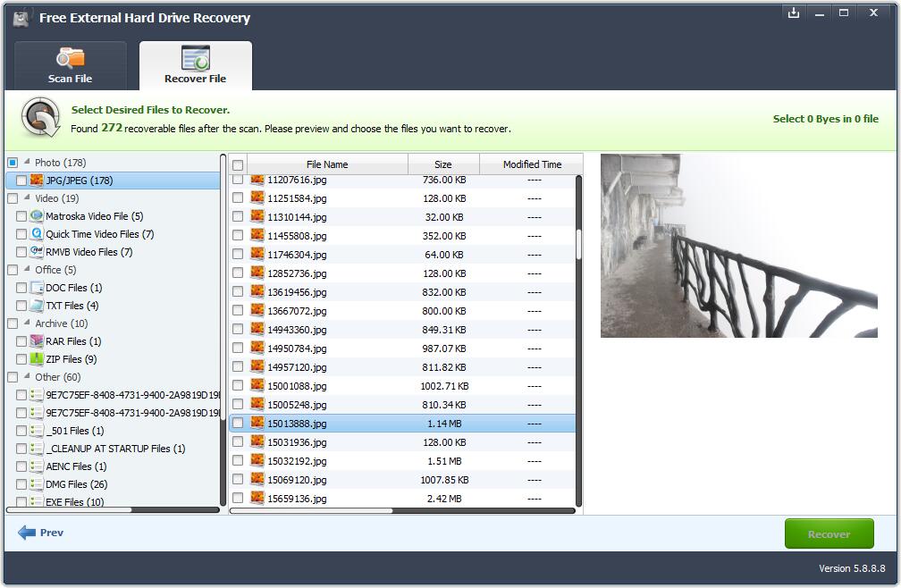The height and width of the screenshot is (588, 901).
Task: Click the TXT Files icon
Action: [x=36, y=306]
